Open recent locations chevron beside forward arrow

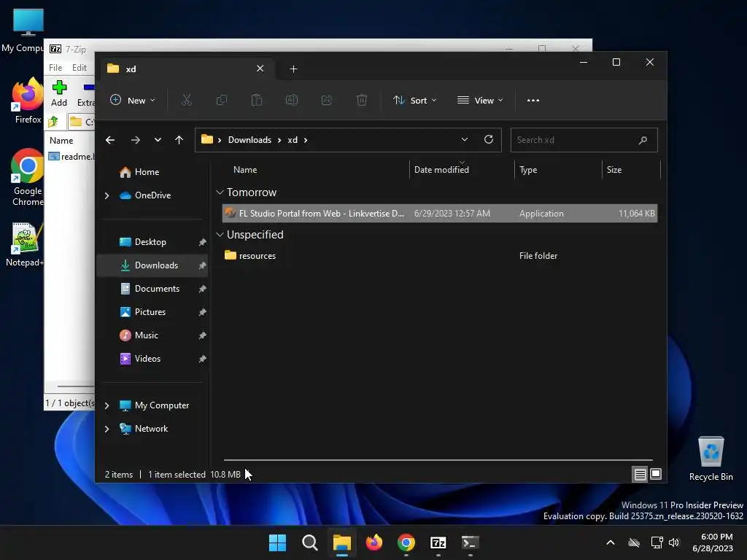pyautogui.click(x=158, y=140)
